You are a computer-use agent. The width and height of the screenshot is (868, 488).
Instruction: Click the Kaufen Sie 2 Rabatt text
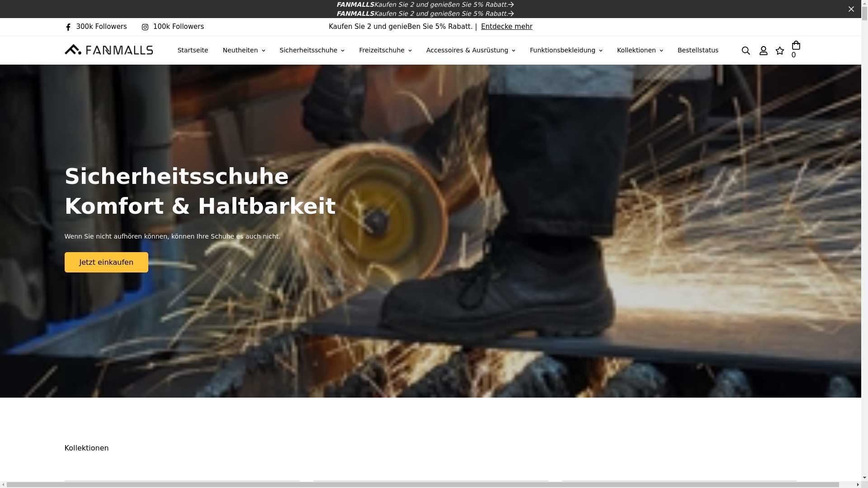pyautogui.click(x=400, y=27)
